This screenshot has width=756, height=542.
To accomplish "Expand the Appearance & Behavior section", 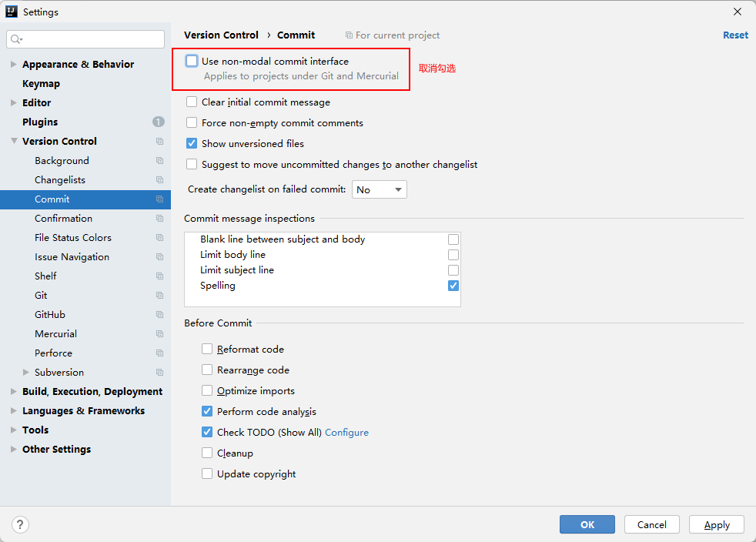I will [x=14, y=65].
